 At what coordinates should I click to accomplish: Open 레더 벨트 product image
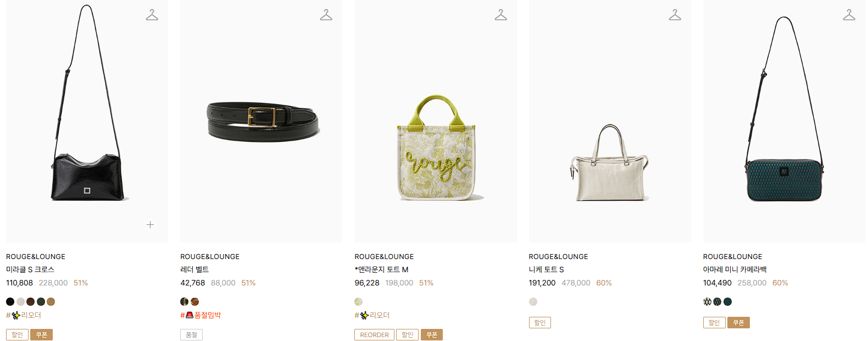[x=261, y=121]
